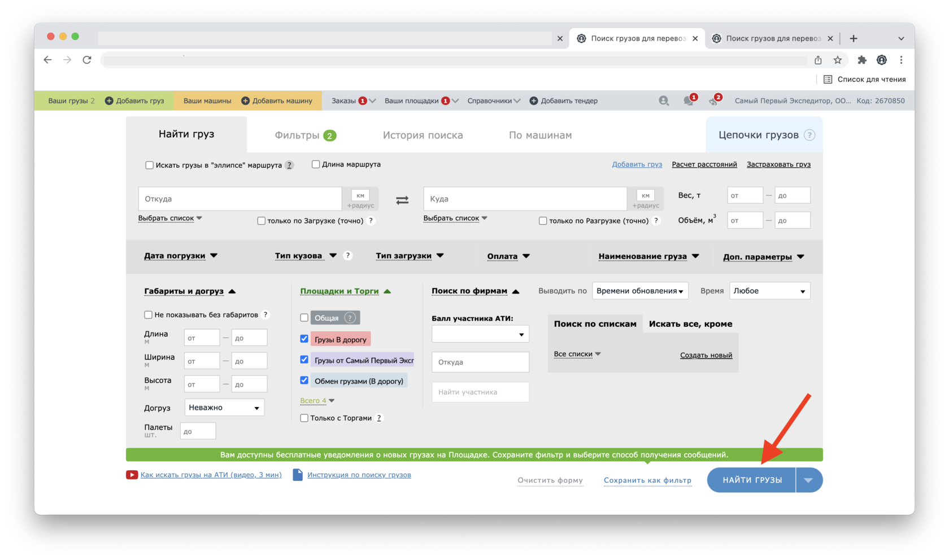Check "только по Разгрузке (точно)"
Screen dimensions: 949x560
click(543, 221)
